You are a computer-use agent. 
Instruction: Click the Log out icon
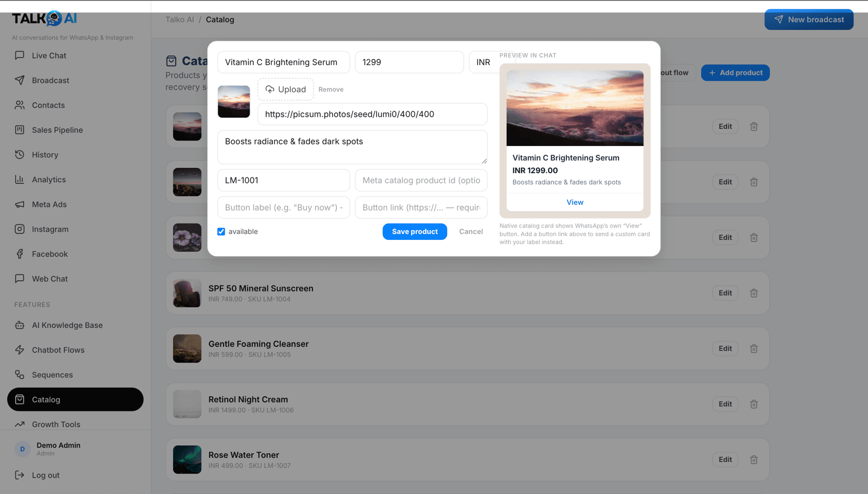click(x=20, y=475)
